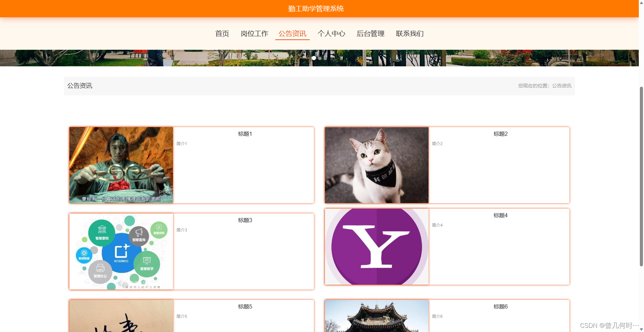The height and width of the screenshot is (332, 644).
Task: Go to 岗位工作 page
Action: coord(254,34)
